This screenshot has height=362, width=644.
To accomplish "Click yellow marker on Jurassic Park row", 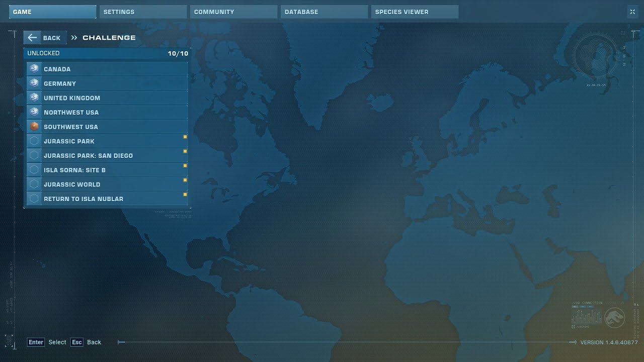I will tap(185, 137).
